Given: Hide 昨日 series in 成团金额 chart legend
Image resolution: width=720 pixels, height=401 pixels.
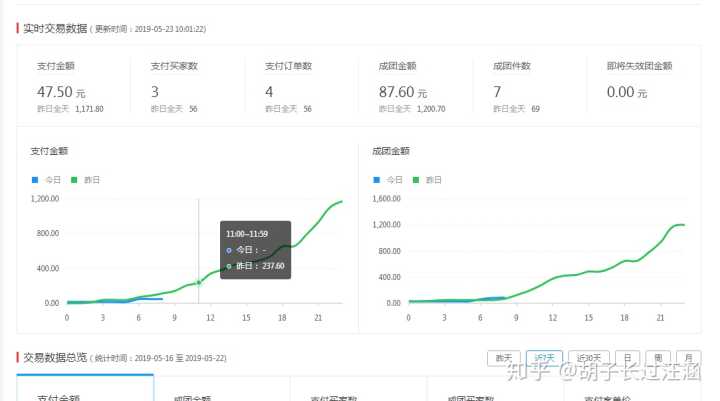Looking at the screenshot, I should 427,180.
